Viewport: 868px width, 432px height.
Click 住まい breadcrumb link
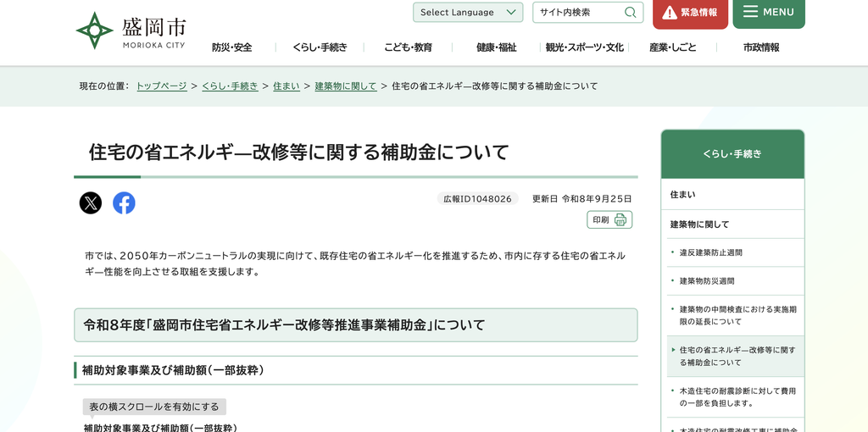click(287, 86)
